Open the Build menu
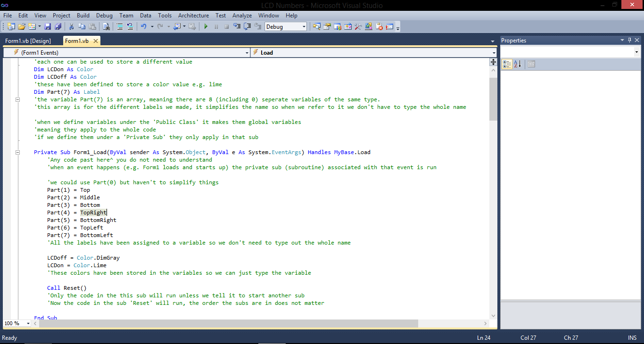The image size is (644, 344). tap(83, 16)
